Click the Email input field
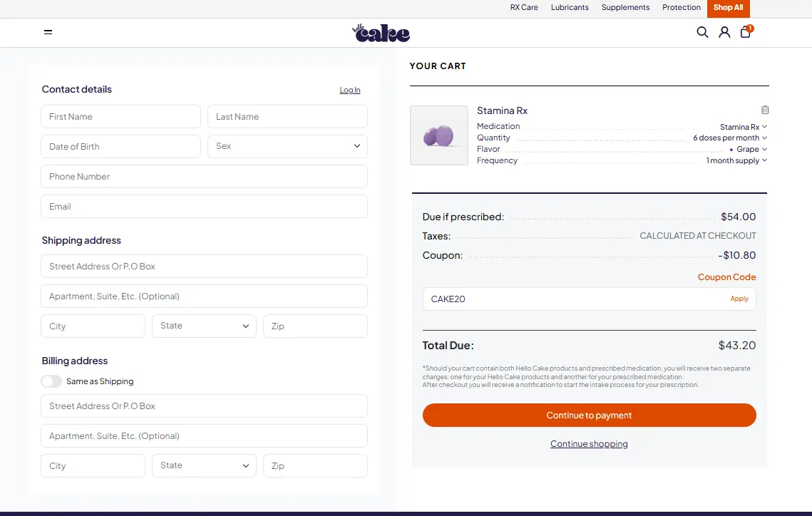812x516 pixels. tap(204, 207)
